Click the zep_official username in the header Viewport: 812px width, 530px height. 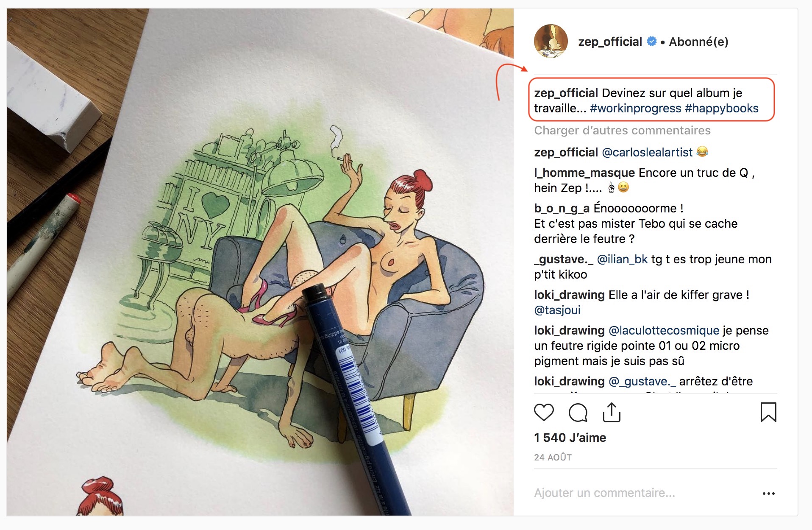pos(610,42)
